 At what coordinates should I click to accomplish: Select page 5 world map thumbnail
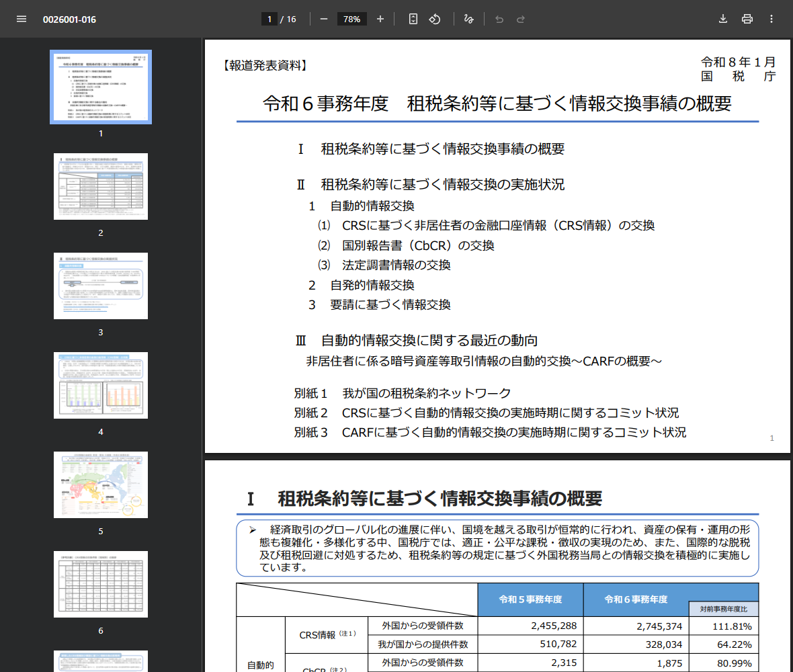pyautogui.click(x=101, y=485)
